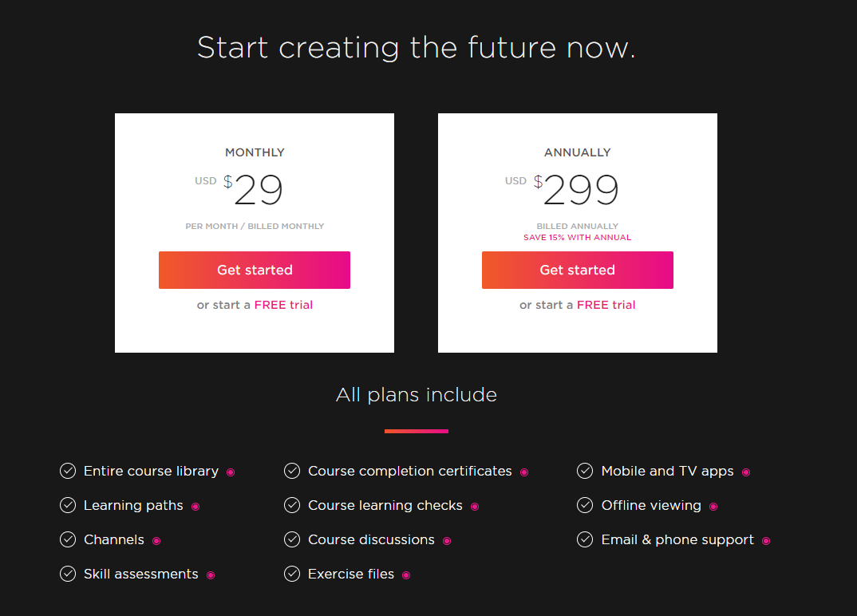Select the Annually $299 pricing card
This screenshot has height=616, width=857.
tap(577, 233)
